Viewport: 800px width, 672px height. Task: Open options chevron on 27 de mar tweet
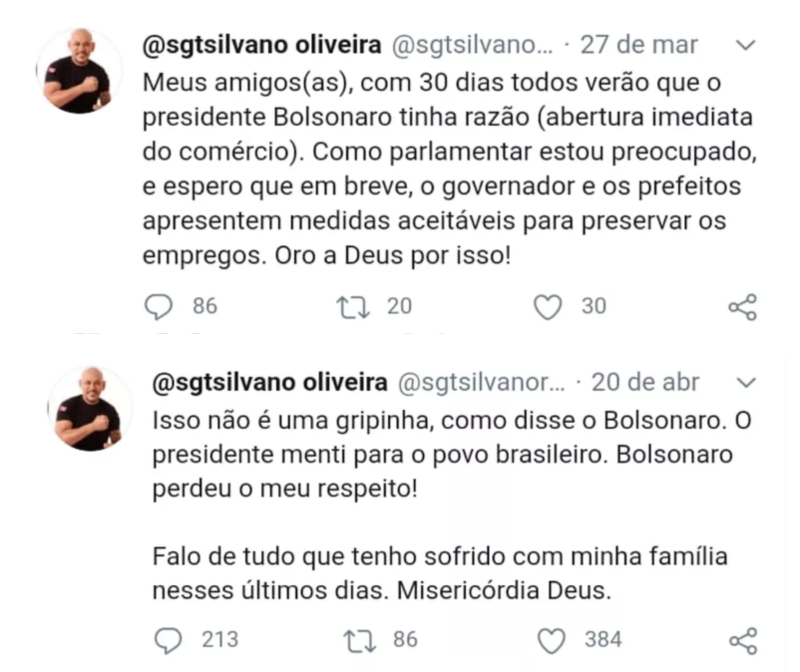[746, 45]
